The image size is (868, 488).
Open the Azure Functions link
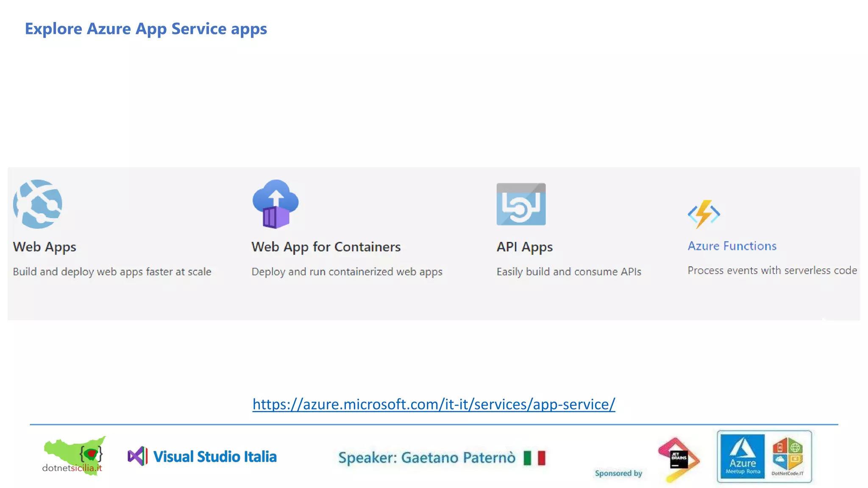732,246
